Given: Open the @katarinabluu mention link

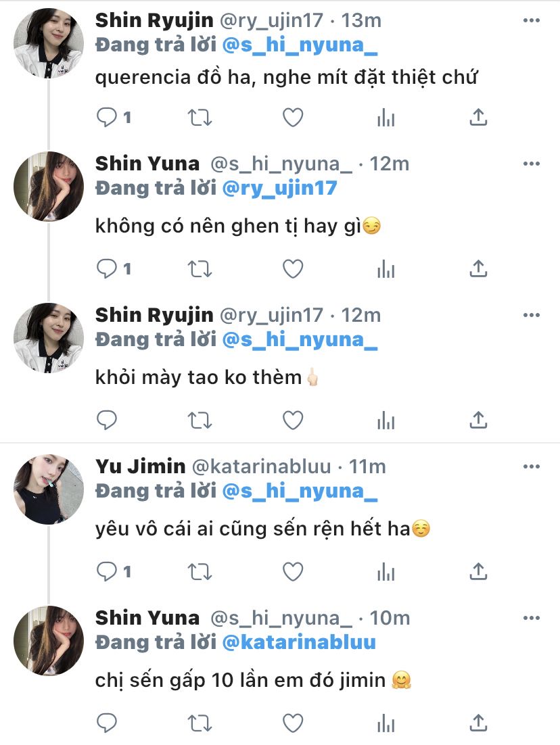Looking at the screenshot, I should click(x=298, y=642).
